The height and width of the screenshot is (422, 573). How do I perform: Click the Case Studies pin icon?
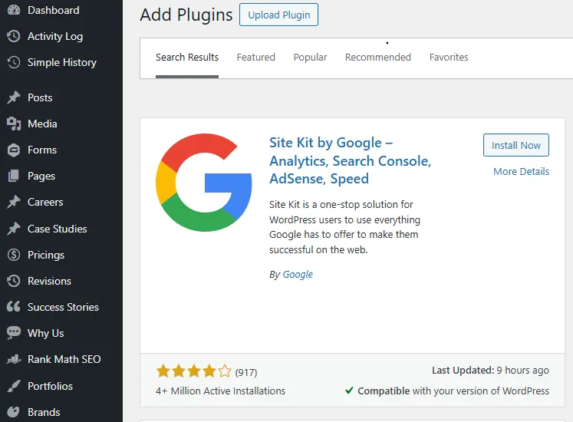[14, 229]
